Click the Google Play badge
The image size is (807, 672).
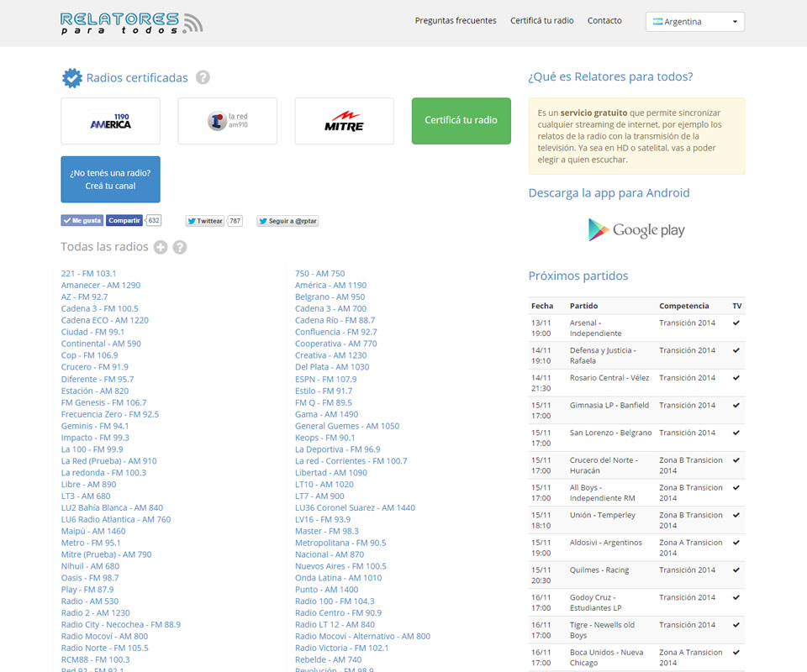tap(636, 230)
